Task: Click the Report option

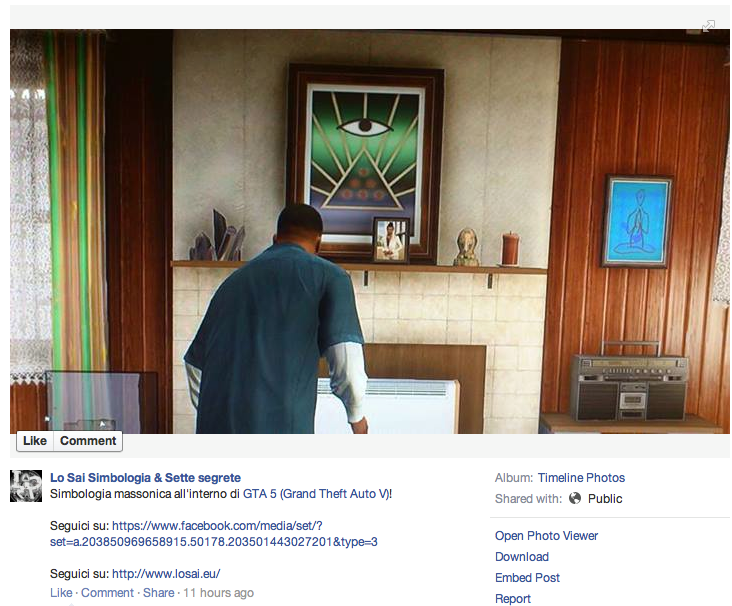Action: pyautogui.click(x=513, y=599)
